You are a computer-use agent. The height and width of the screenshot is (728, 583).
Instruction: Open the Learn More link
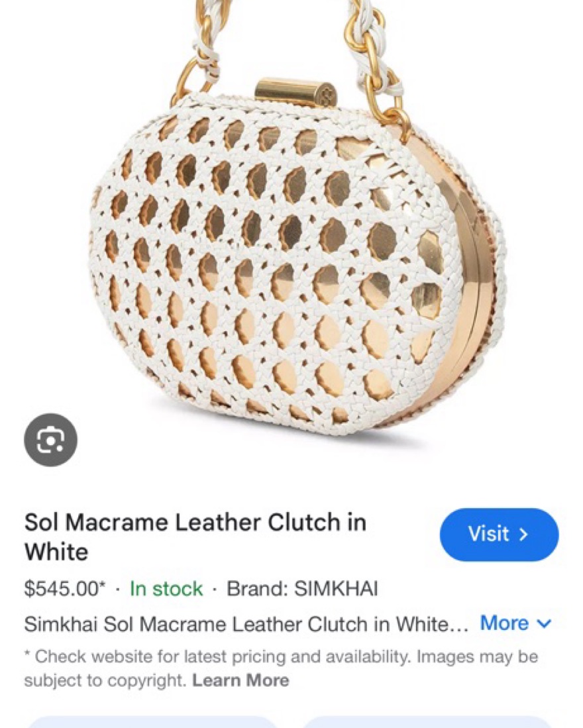(240, 681)
